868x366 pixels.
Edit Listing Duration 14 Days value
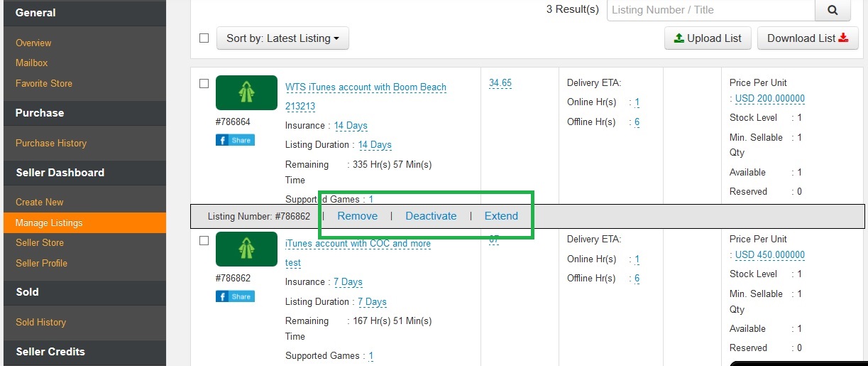point(375,145)
